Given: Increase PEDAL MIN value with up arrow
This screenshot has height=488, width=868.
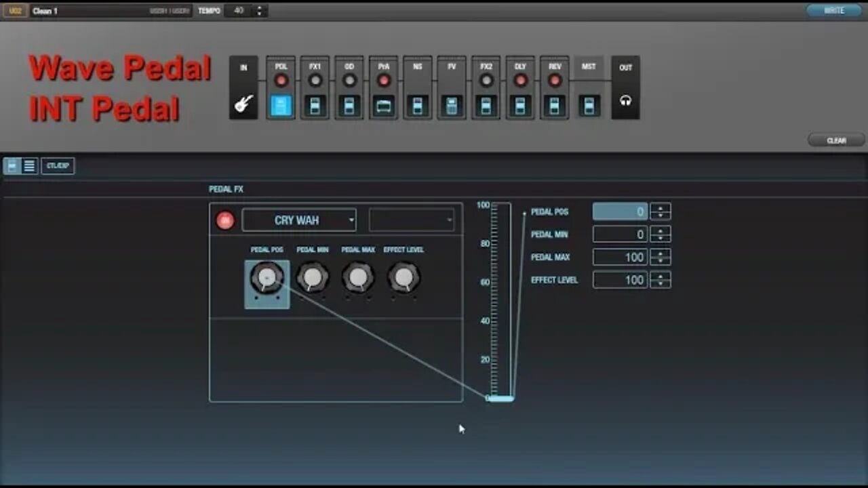Looking at the screenshot, I should (x=660, y=230).
